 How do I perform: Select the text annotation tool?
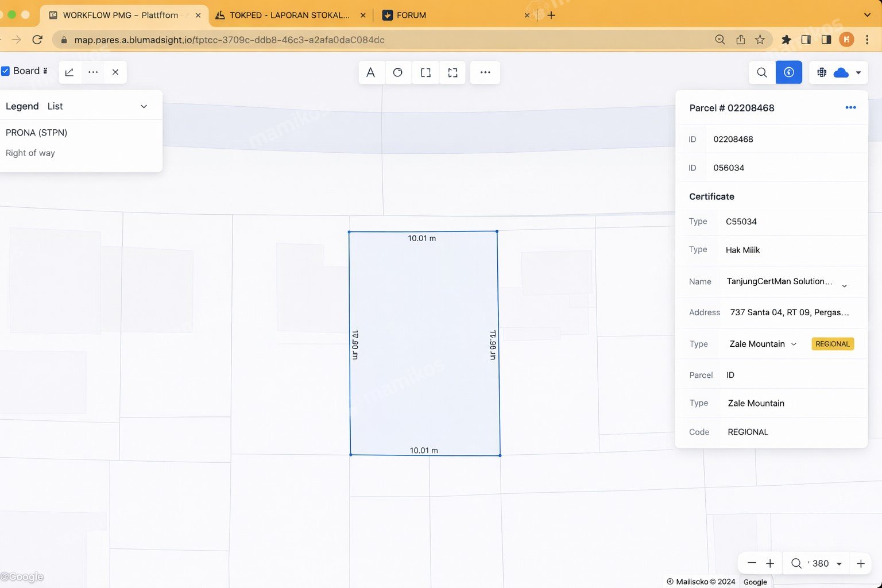click(371, 72)
